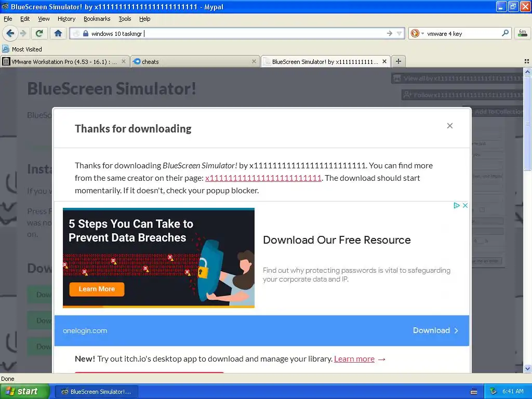The height and width of the screenshot is (399, 532).
Task: Click the padlock icon in address bar
Action: coord(86,34)
